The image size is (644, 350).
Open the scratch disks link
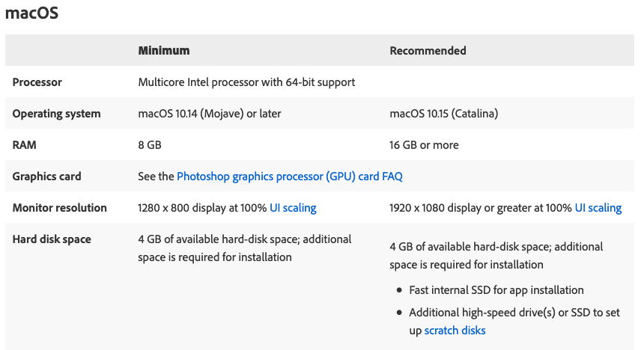coord(455,331)
